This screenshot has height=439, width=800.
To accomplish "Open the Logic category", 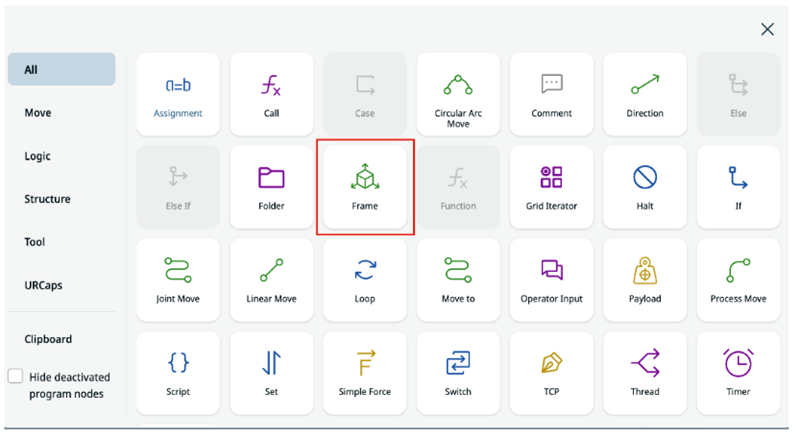I will [38, 156].
